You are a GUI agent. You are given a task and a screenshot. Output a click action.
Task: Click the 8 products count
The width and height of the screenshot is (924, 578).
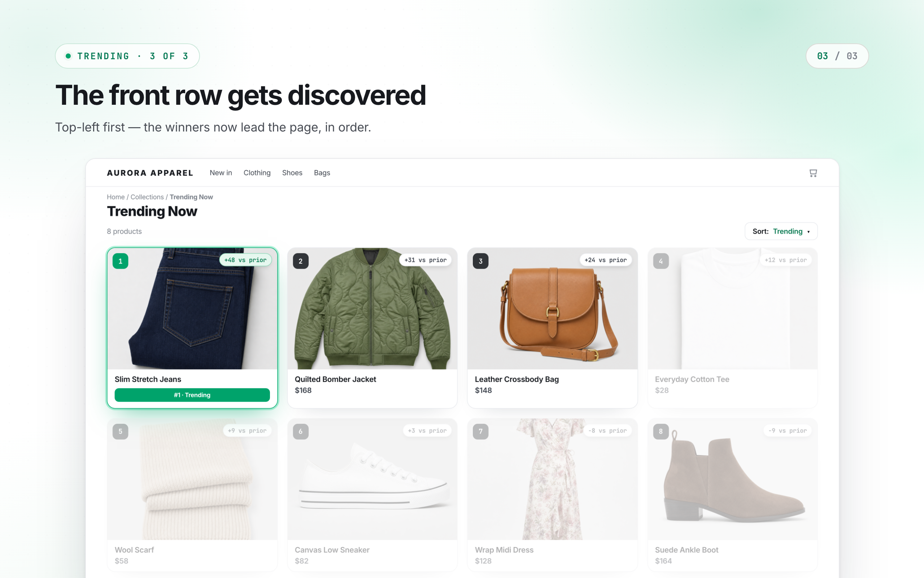coord(124,231)
